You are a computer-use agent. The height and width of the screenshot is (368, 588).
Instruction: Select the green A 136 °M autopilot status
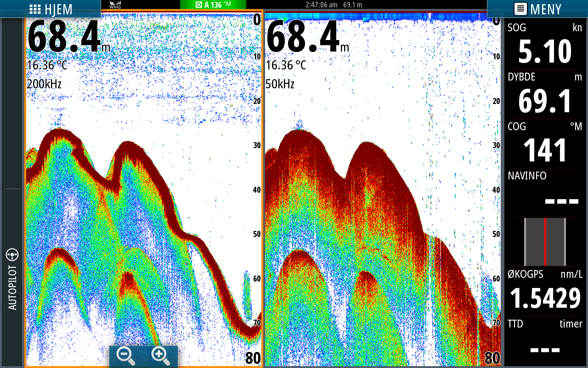[213, 5]
